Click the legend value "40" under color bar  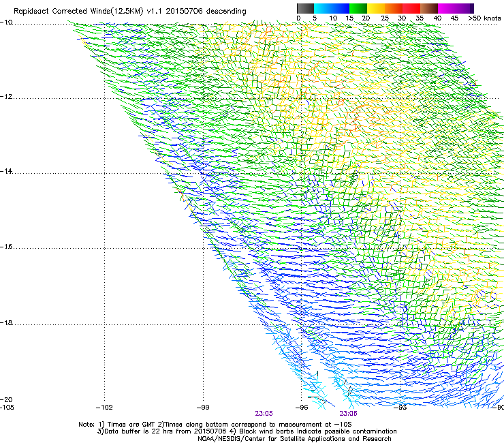point(437,18)
